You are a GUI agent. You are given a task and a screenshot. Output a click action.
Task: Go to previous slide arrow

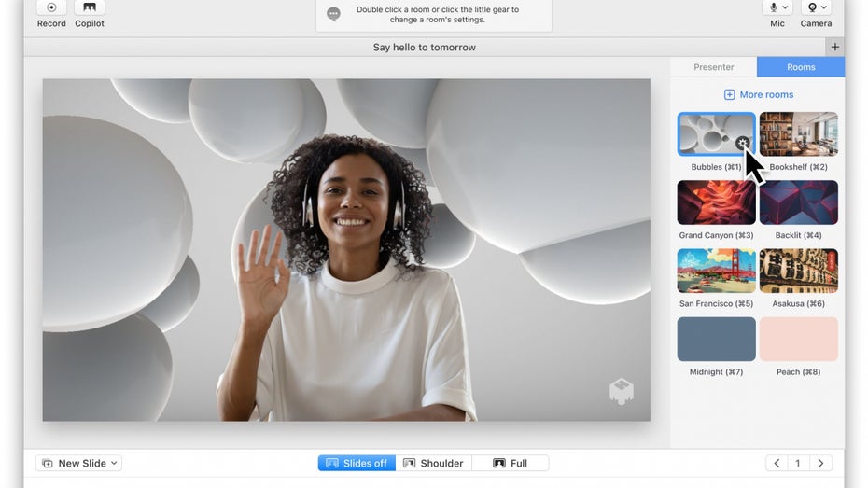pos(777,464)
